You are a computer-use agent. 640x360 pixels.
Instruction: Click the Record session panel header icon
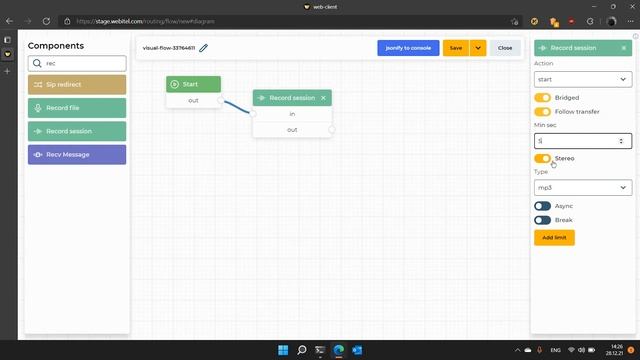542,48
